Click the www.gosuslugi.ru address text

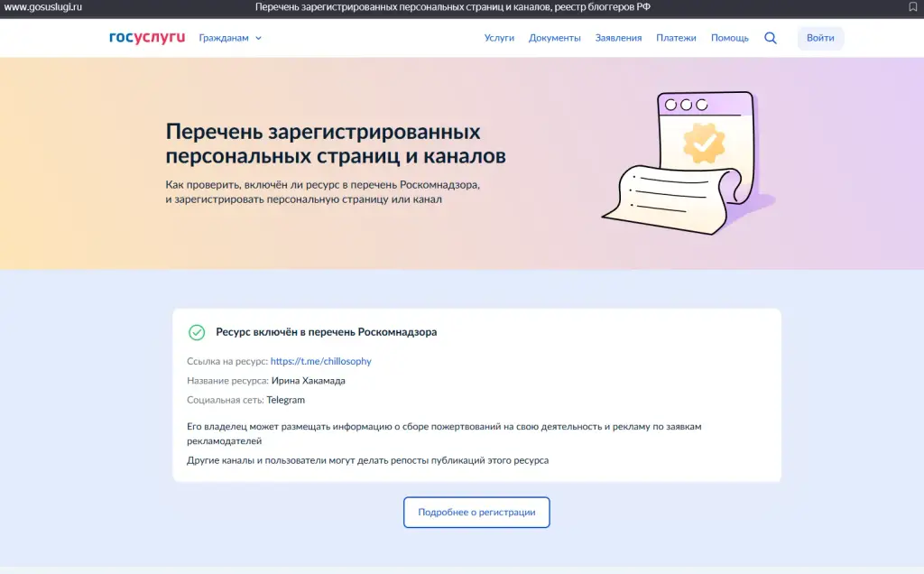pos(43,7)
